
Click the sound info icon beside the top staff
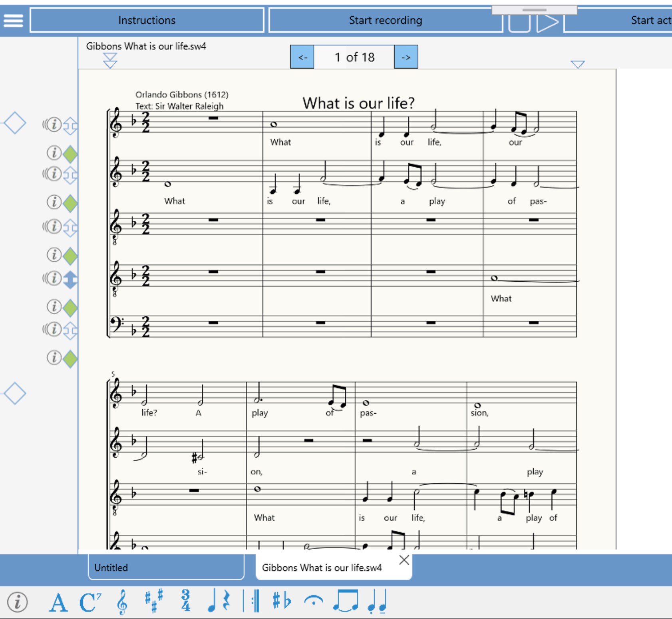(52, 125)
